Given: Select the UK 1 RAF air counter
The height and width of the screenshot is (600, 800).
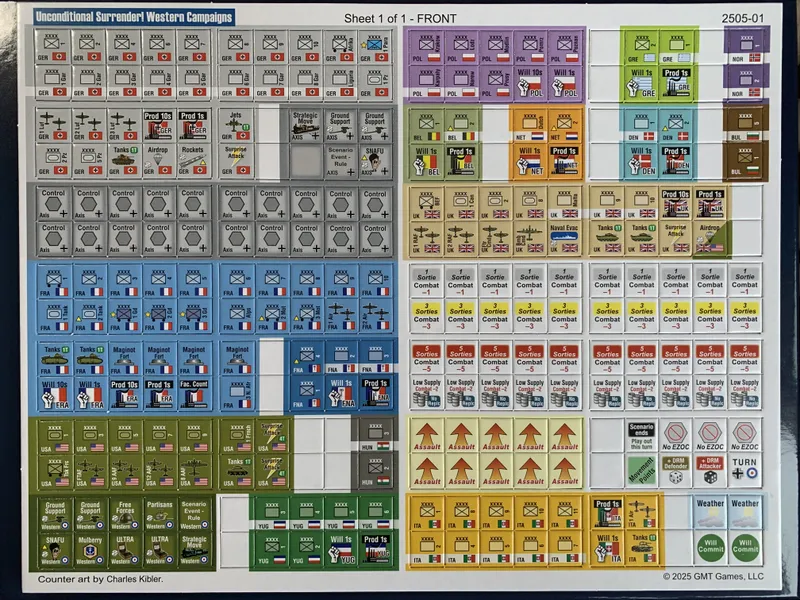Looking at the screenshot, I should [426, 239].
